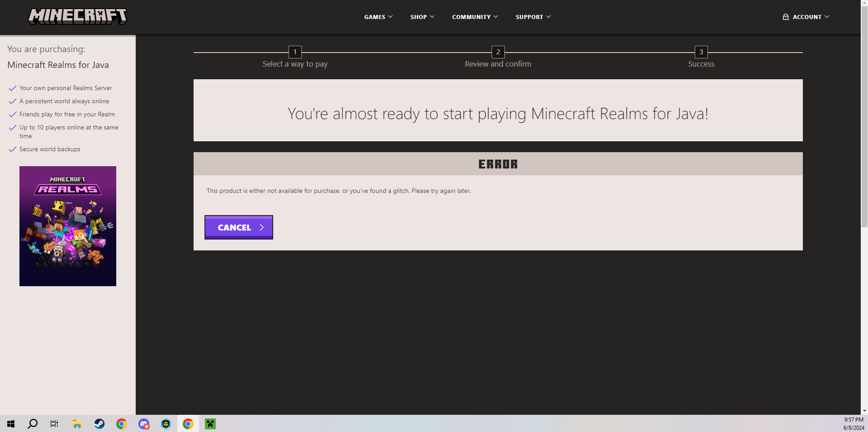This screenshot has width=868, height=432.
Task: Expand the Shop menu
Action: [422, 17]
